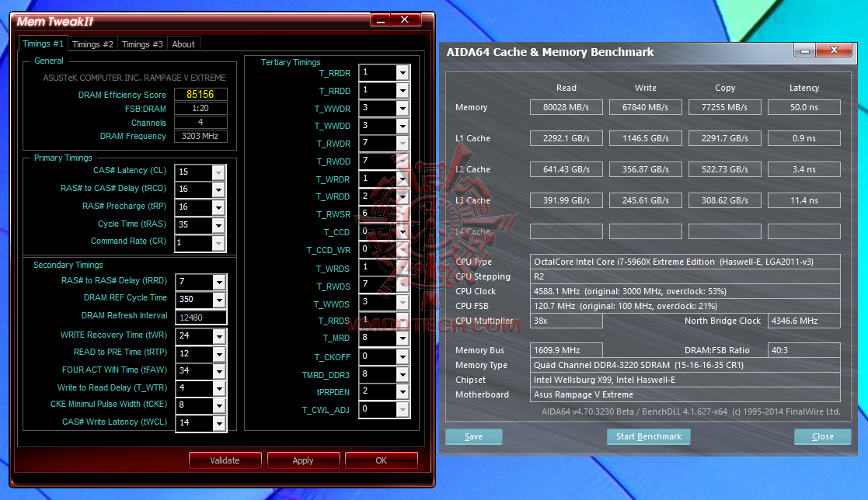Click the FSB:DRAM ratio value 1:20
This screenshot has height=500, width=868.
coord(200,109)
